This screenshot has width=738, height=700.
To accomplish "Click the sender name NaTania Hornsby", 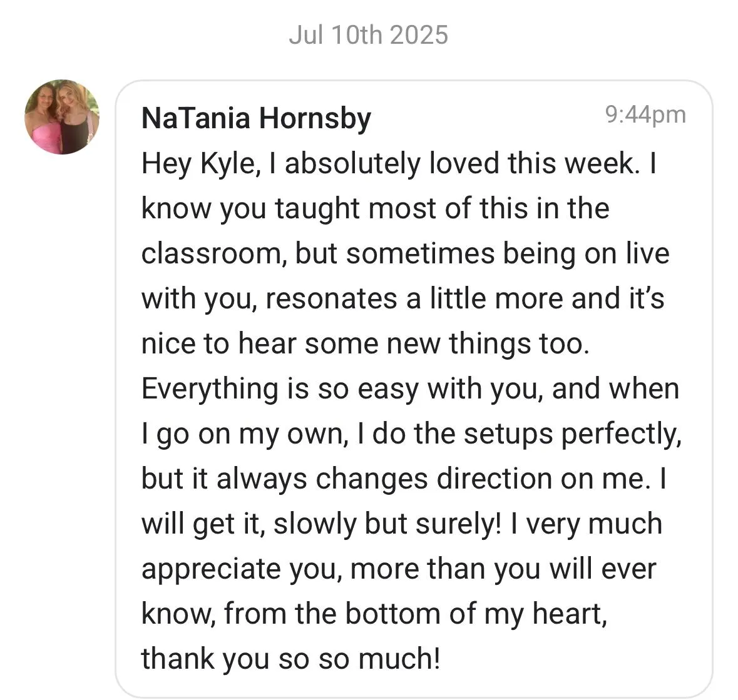I will (256, 118).
